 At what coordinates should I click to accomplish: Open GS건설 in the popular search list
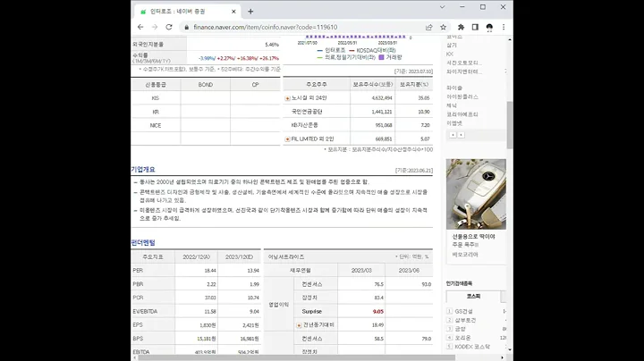pyautogui.click(x=463, y=311)
